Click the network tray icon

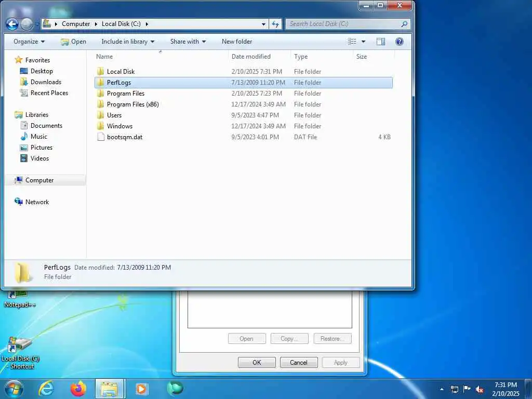tap(454, 389)
